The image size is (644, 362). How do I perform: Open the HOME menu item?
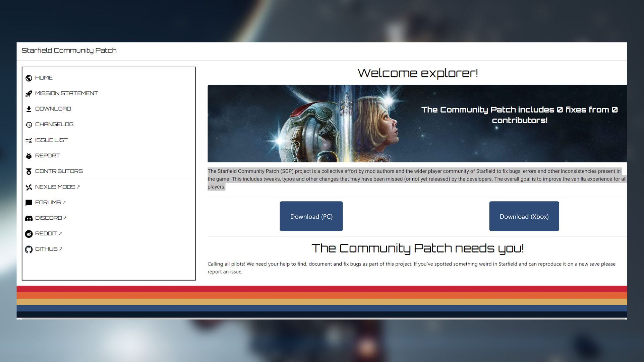pos(44,78)
